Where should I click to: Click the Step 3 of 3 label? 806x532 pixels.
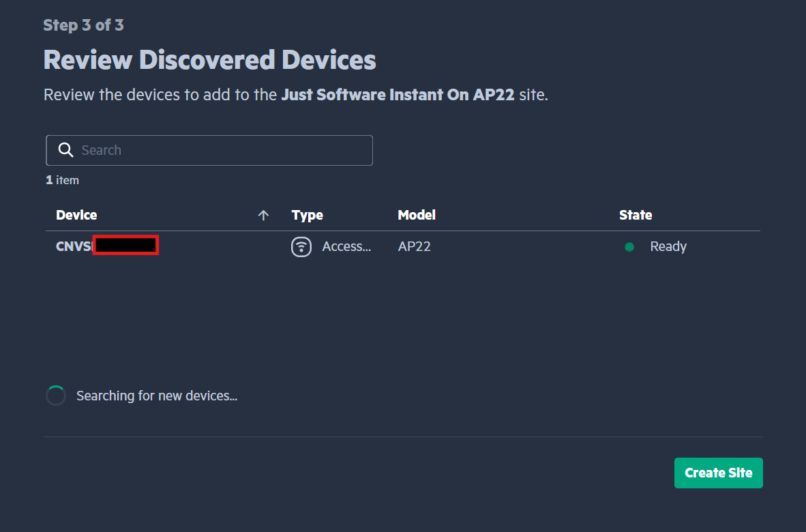83,25
